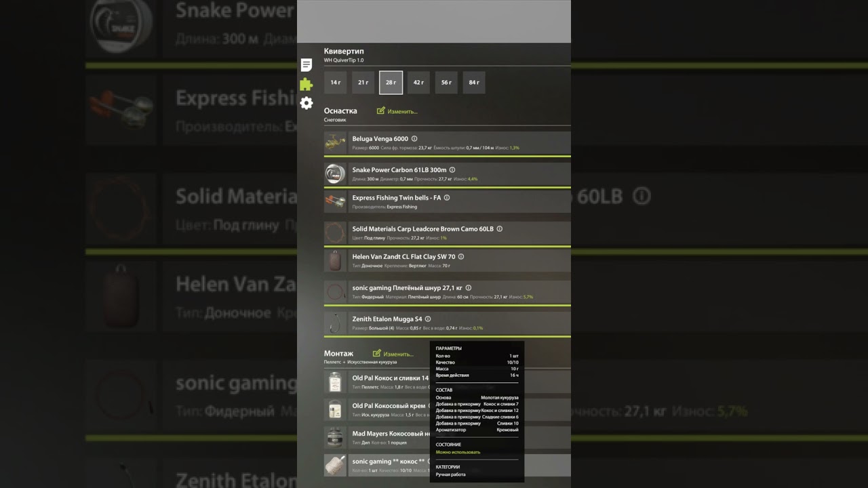
Task: Open the notes page sidebar icon
Action: coord(307,65)
